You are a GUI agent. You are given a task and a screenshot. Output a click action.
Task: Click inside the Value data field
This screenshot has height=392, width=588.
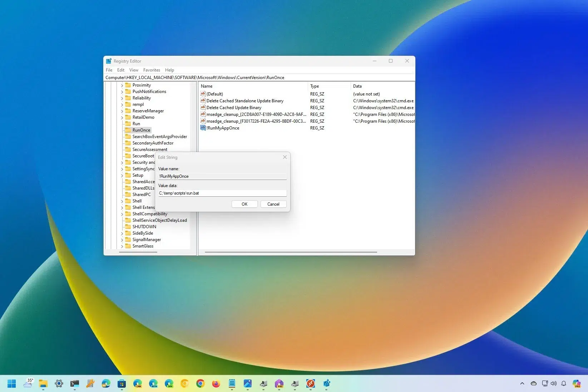click(222, 193)
